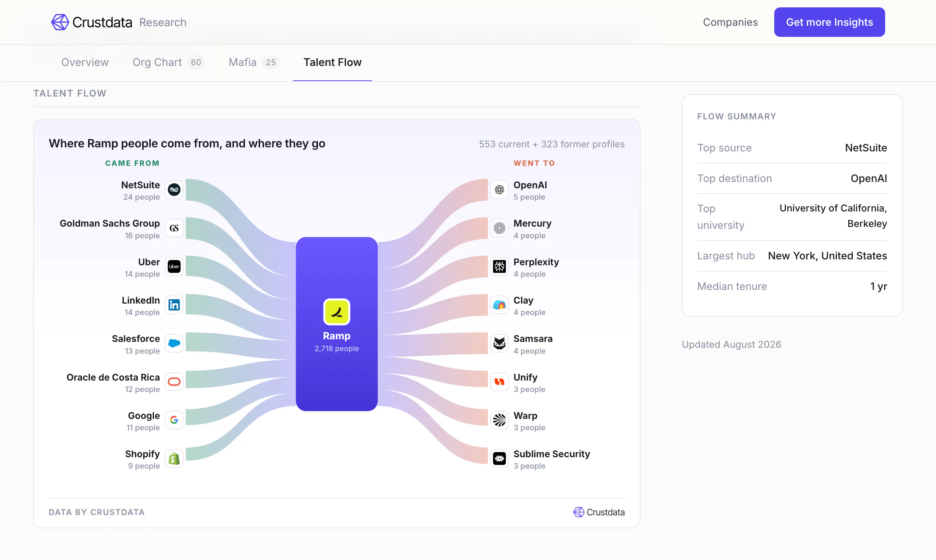Select the Sublime Security icon
936x560 pixels.
(x=499, y=458)
